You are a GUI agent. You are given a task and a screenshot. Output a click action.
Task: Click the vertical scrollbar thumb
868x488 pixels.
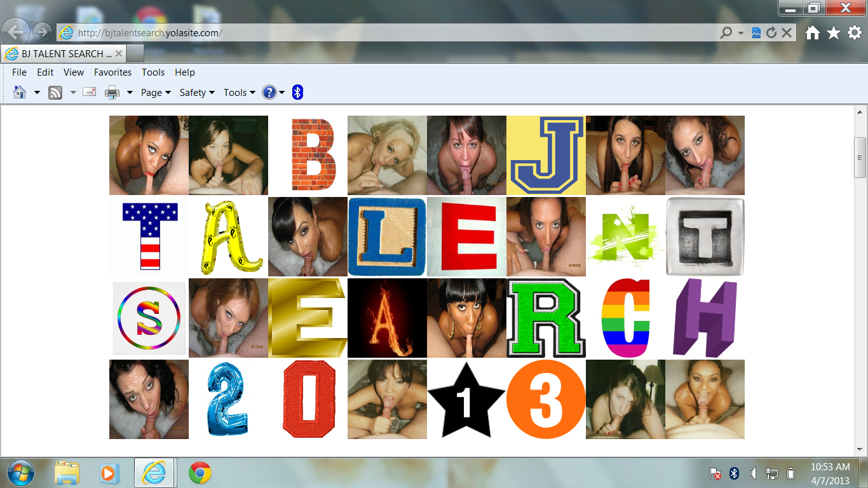860,157
